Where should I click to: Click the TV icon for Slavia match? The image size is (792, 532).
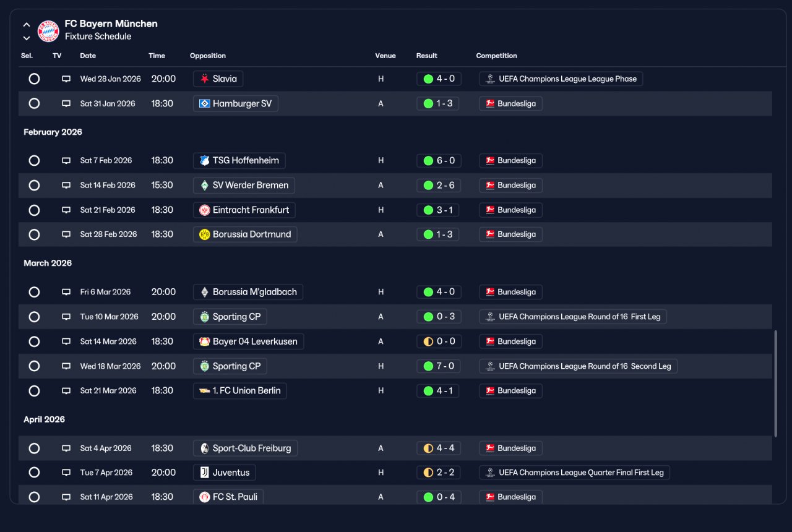[x=66, y=79]
